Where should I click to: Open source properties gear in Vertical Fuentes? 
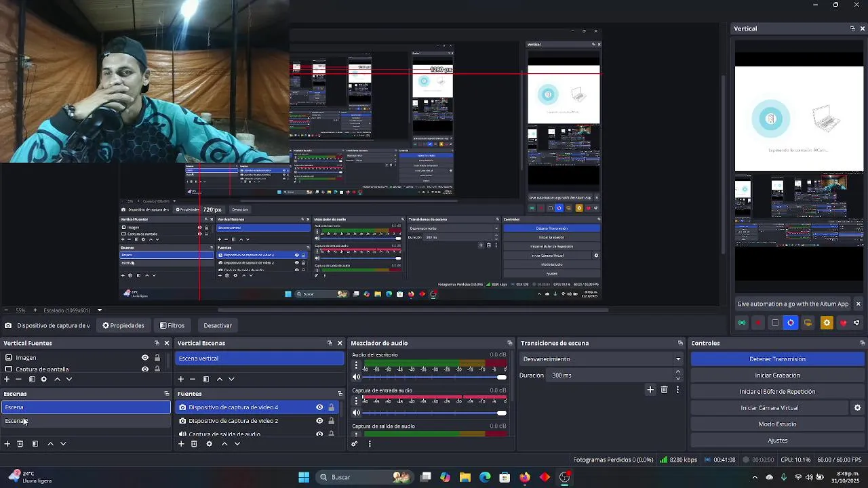coord(44,379)
